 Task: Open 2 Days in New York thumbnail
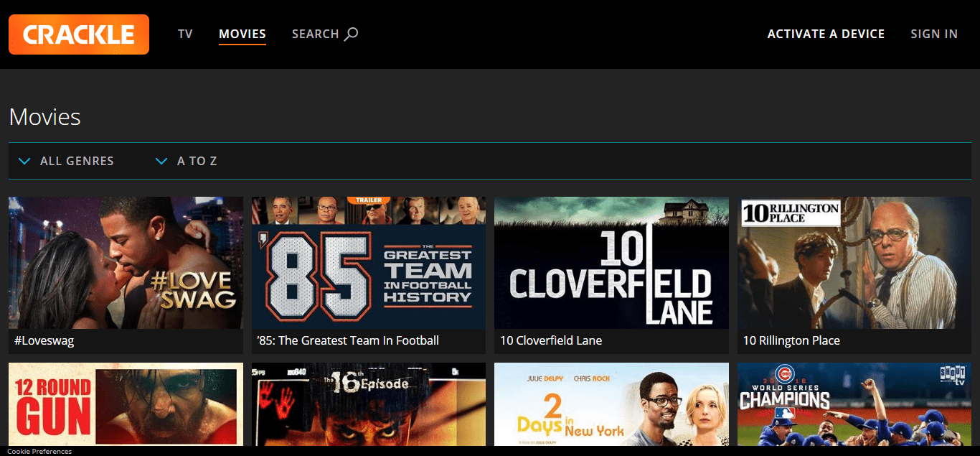611,404
